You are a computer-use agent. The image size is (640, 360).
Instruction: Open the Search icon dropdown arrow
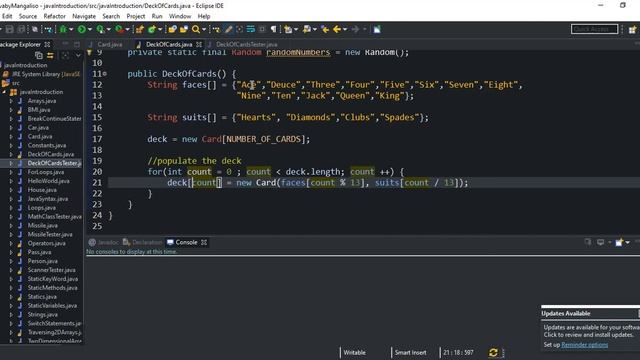coord(204,29)
